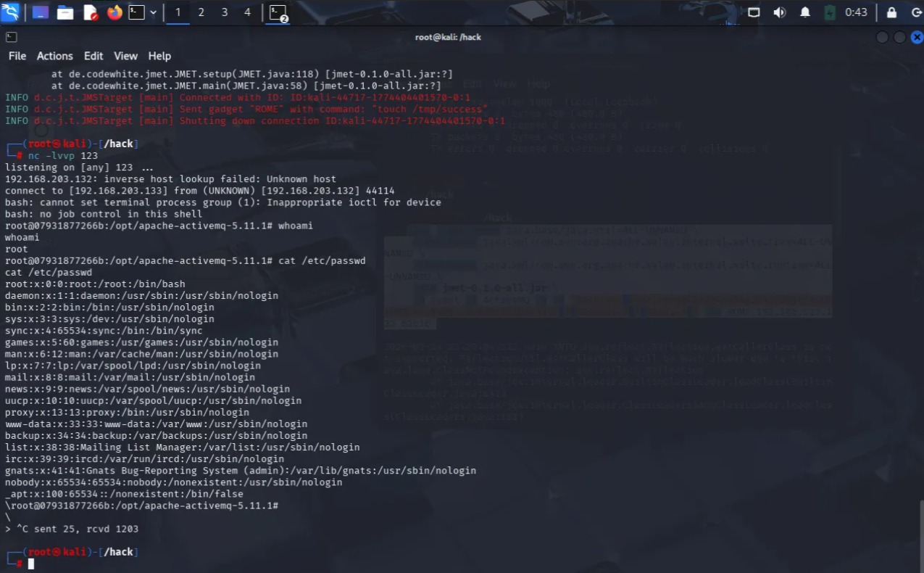Click the 'Connected with ID' log line
The image size is (924, 573).
[x=238, y=97]
